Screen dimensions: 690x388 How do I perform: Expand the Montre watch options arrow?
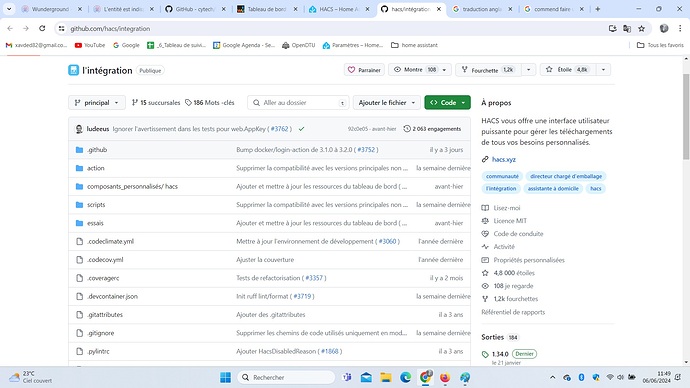[444, 70]
